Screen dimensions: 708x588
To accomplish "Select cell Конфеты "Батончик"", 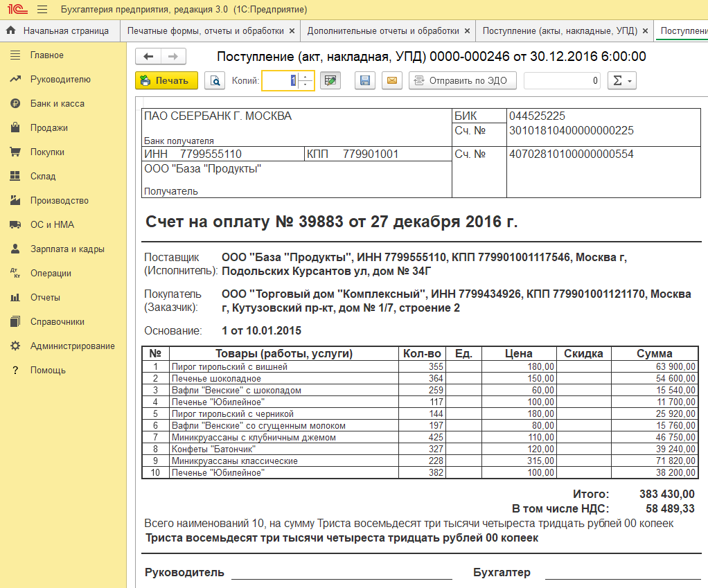I will [x=283, y=449].
